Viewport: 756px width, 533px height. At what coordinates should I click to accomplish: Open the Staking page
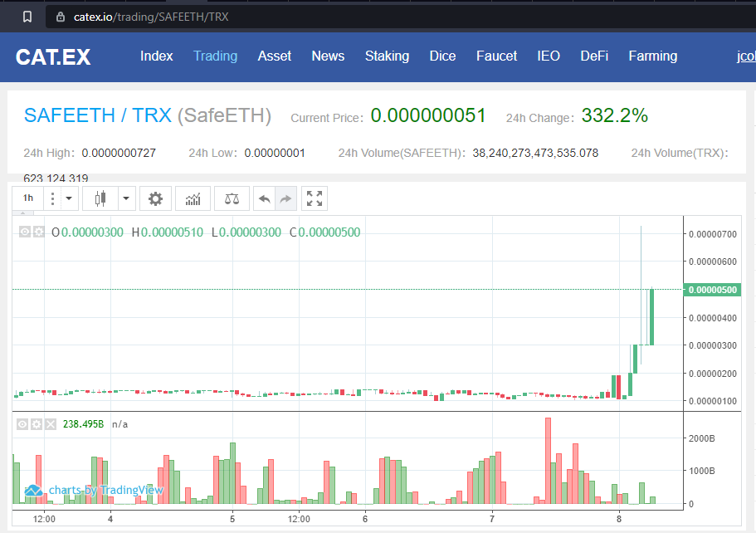(x=387, y=56)
